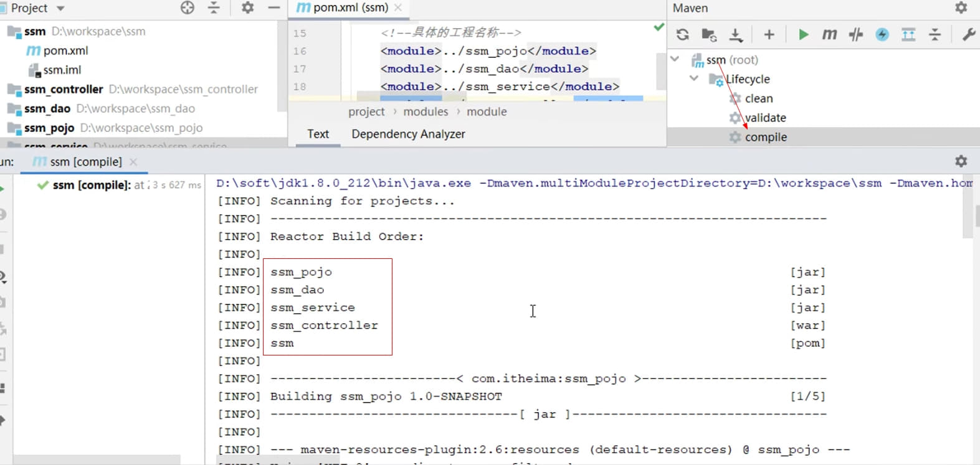This screenshot has width=980, height=465.
Task: Click the 'modules' breadcrumb
Action: (426, 111)
